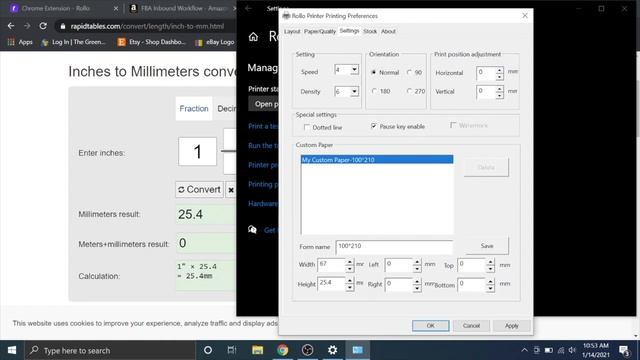The image size is (640, 360).
Task: Switch to the Layout tab
Action: point(292,31)
